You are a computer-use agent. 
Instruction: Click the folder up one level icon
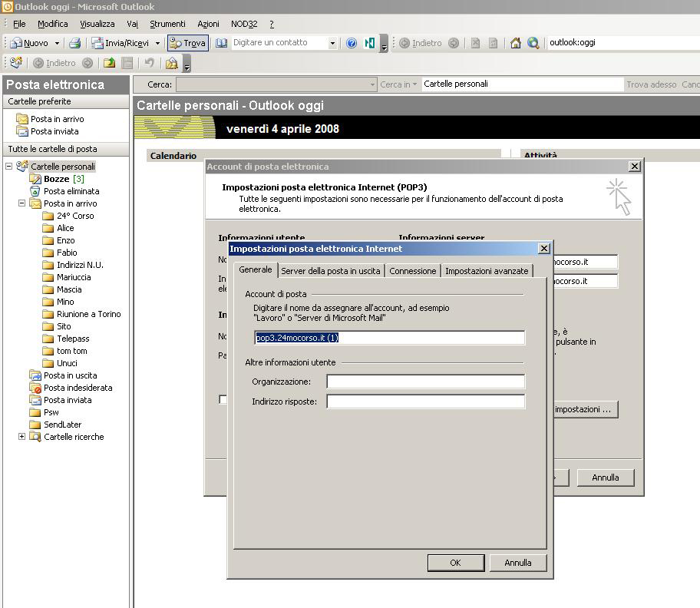[x=109, y=63]
